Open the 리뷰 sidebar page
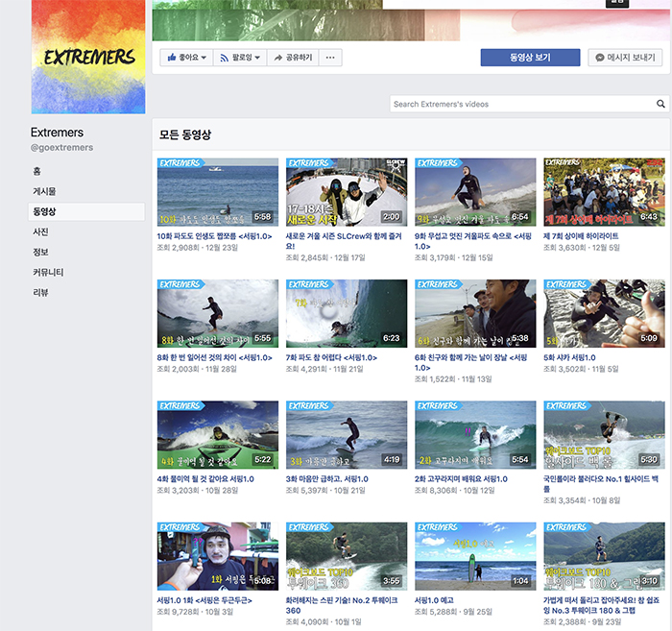This screenshot has width=672, height=631. [x=40, y=292]
